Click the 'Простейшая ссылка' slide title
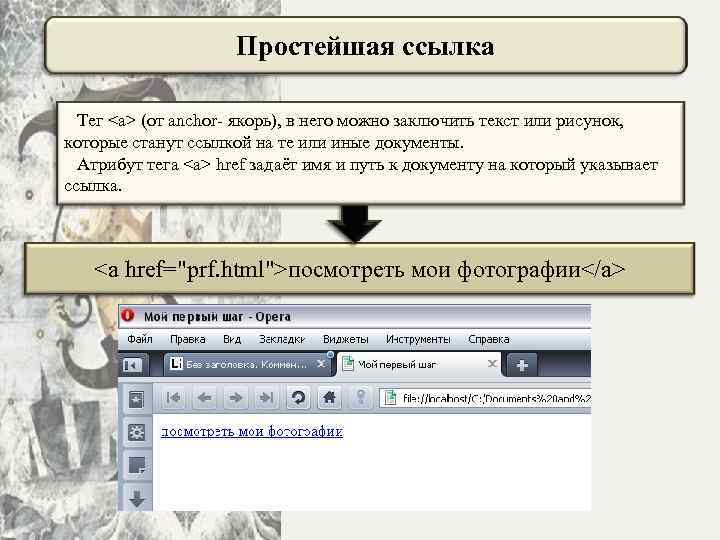 tap(365, 46)
